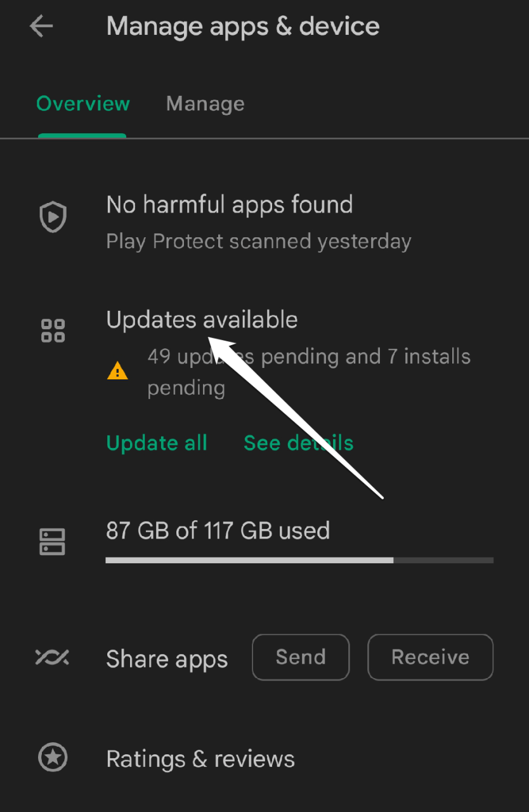Tap Update all
529x812 pixels.
157,443
